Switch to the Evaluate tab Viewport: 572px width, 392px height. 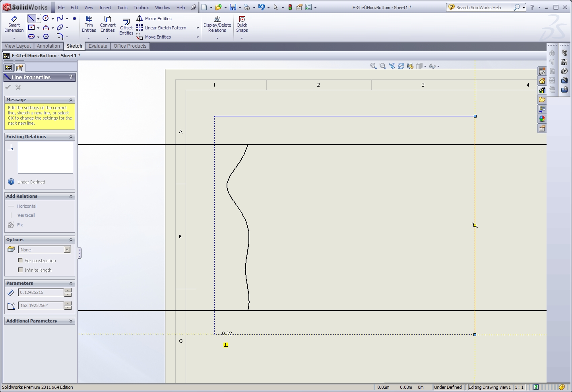pos(98,46)
